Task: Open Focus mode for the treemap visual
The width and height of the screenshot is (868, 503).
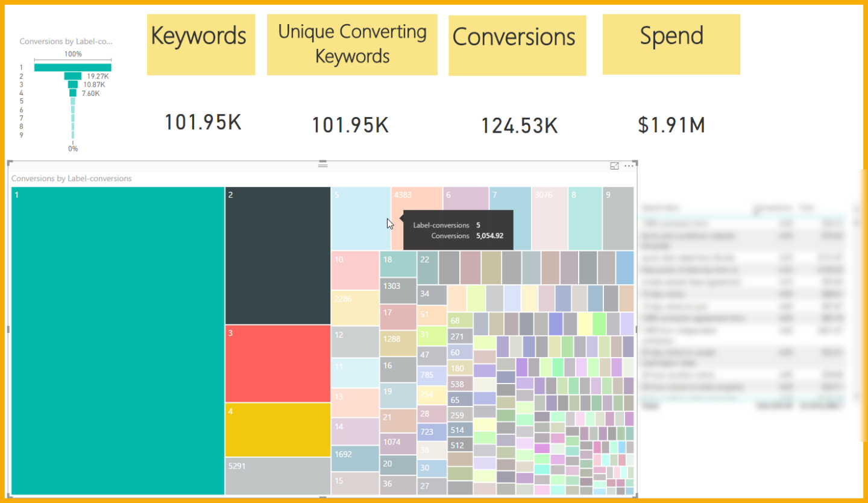Action: (614, 166)
